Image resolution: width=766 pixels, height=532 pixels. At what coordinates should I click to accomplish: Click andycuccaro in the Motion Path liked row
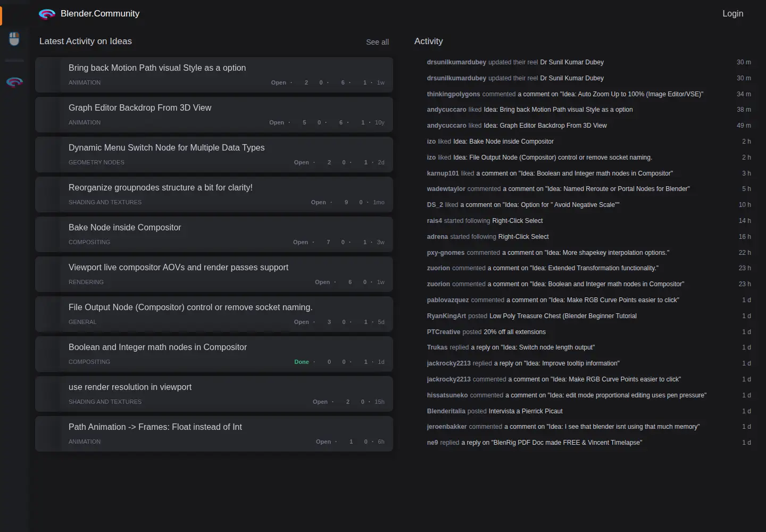click(446, 110)
